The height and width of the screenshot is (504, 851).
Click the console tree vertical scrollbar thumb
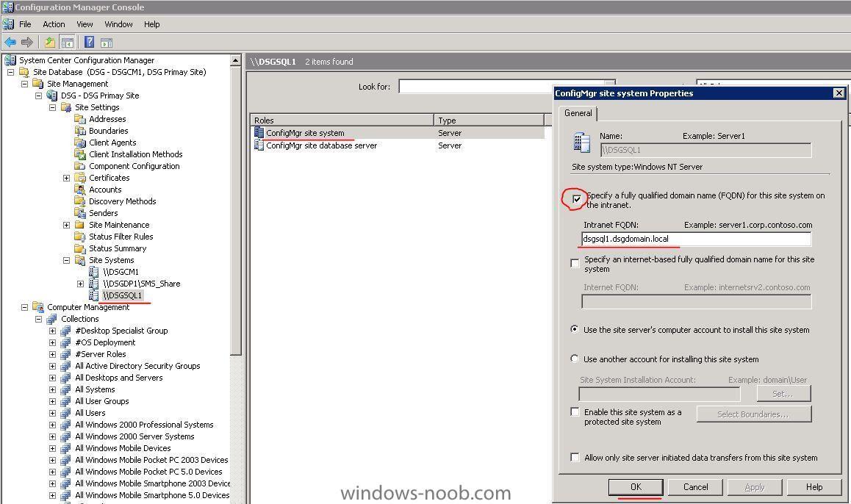click(x=236, y=211)
